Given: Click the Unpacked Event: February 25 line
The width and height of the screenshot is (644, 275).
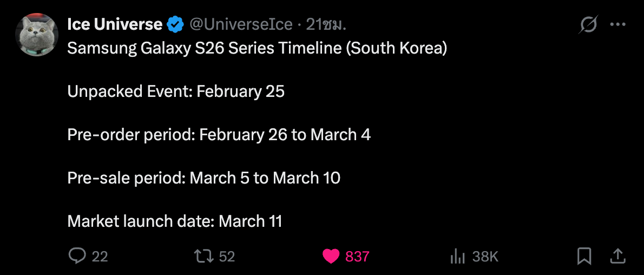Looking at the screenshot, I should pos(176,91).
